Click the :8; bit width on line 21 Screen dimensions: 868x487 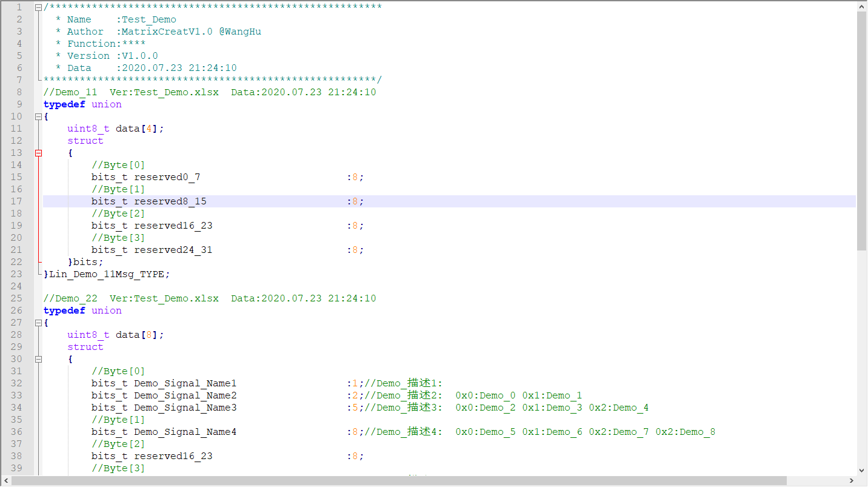pos(355,250)
